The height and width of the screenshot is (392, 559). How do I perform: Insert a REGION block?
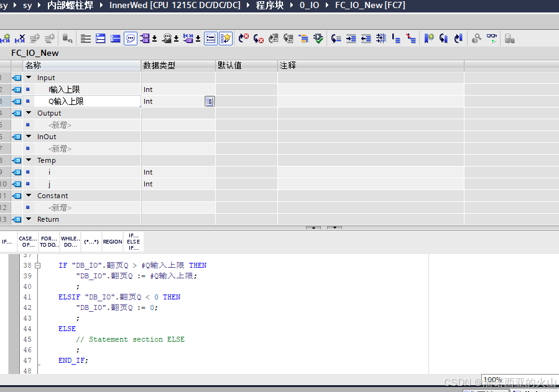point(113,242)
